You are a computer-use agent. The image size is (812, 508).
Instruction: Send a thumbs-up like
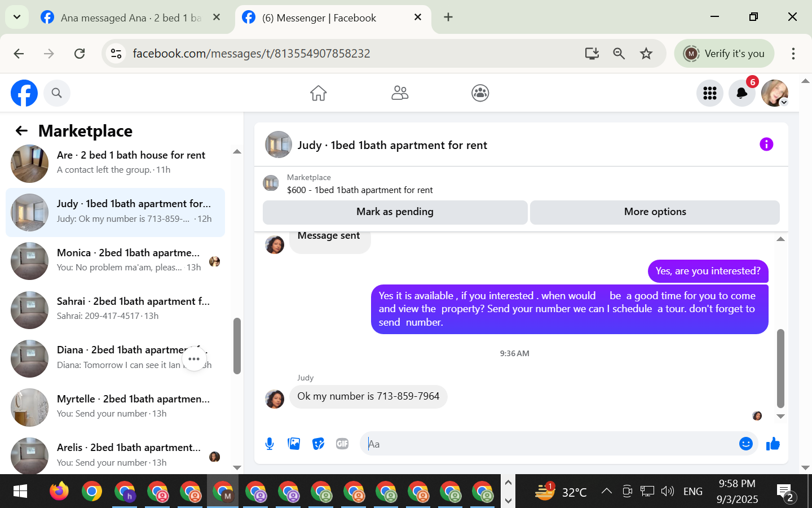pos(773,444)
